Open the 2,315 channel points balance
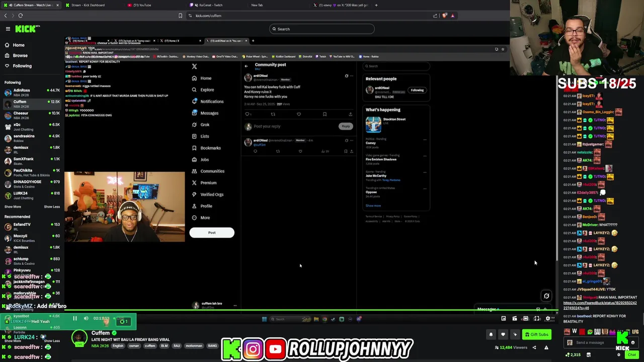Image resolution: width=644 pixels, height=362 pixels. 573,355
